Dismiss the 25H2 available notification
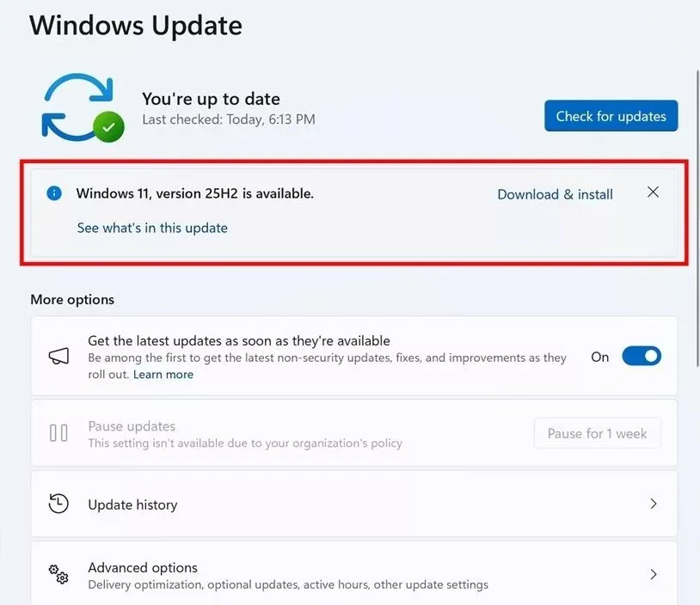700x605 pixels. (x=653, y=192)
